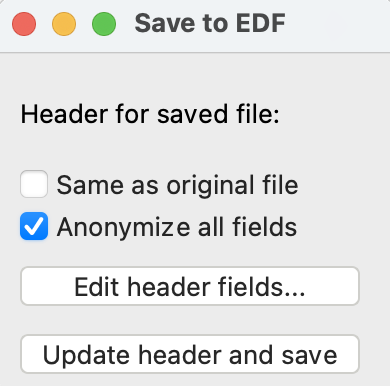
Task: Enable the Same as original file checkbox
Action: click(x=34, y=184)
